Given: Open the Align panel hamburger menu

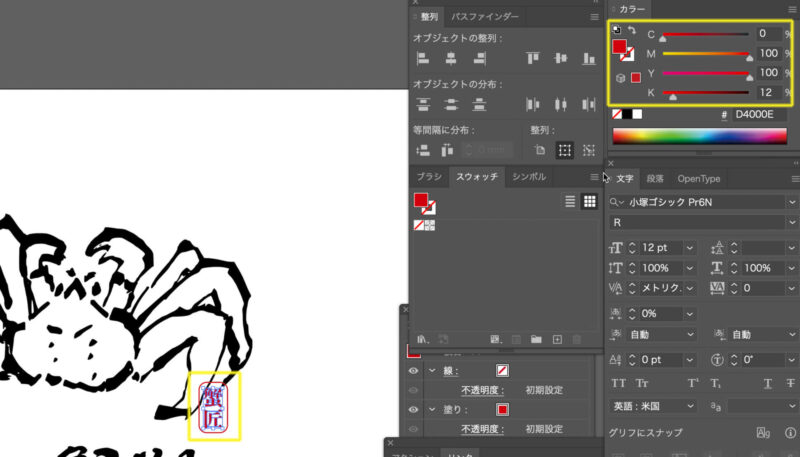Looking at the screenshot, I should click(594, 17).
